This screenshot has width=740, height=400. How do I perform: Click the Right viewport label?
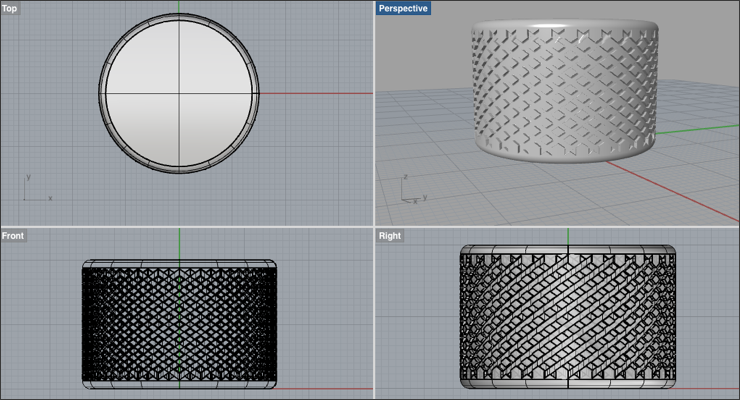coord(389,235)
